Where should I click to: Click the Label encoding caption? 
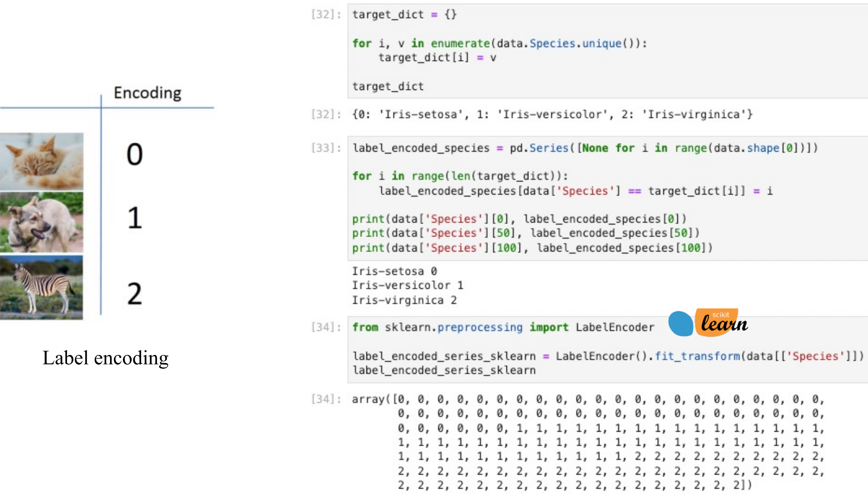pos(105,358)
